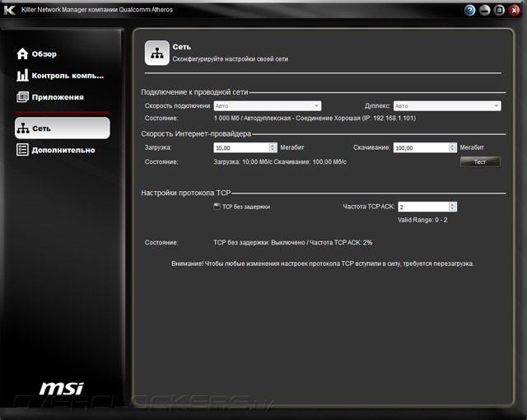
Task: Open the Обзор home icon
Action: (22, 54)
